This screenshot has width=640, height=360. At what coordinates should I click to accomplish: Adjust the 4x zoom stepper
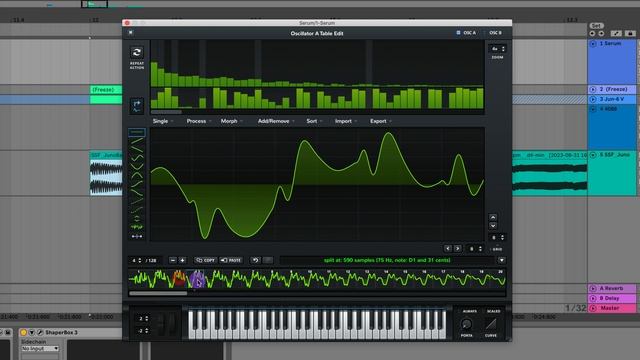[x=498, y=49]
